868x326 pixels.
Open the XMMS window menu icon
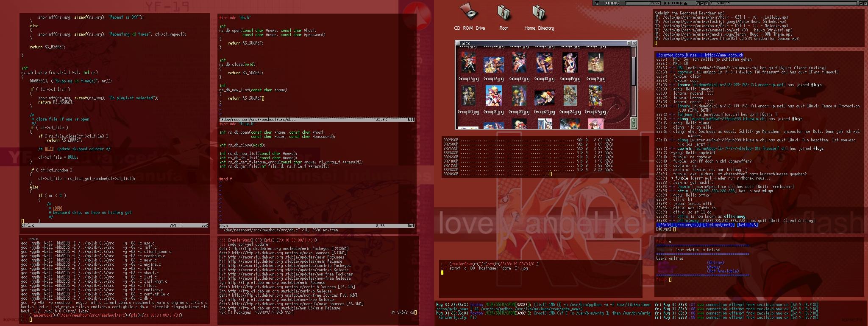(x=597, y=3)
